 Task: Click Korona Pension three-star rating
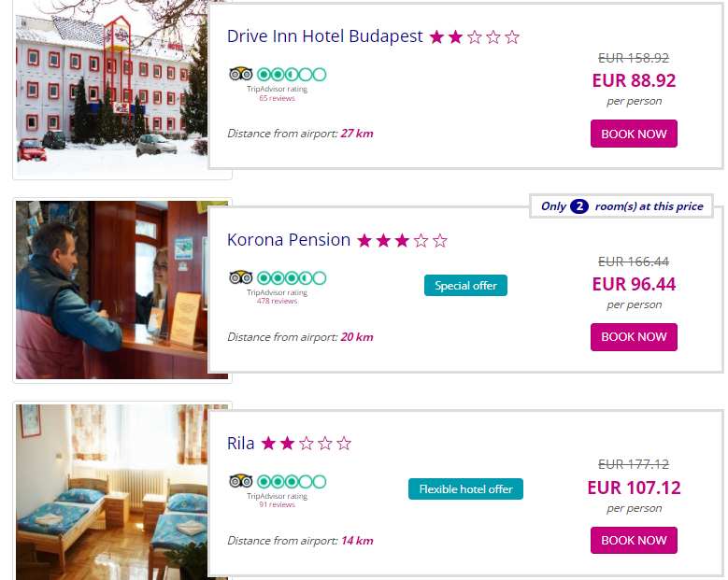(x=402, y=241)
